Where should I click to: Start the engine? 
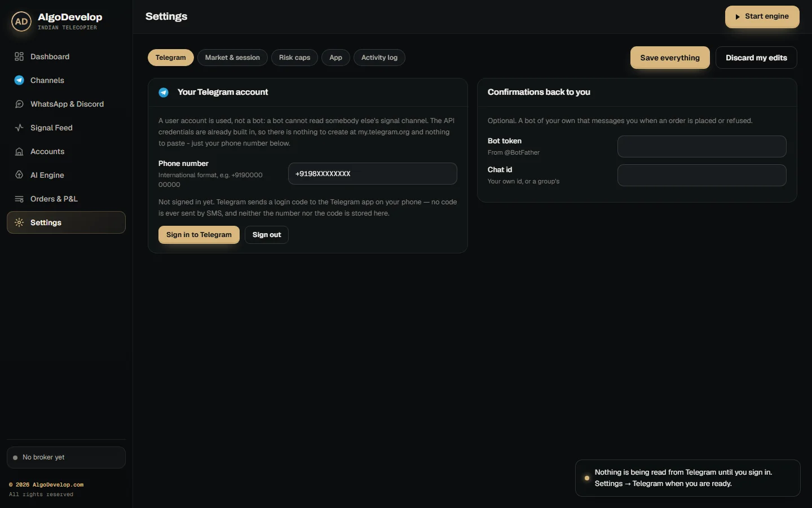pyautogui.click(x=762, y=16)
